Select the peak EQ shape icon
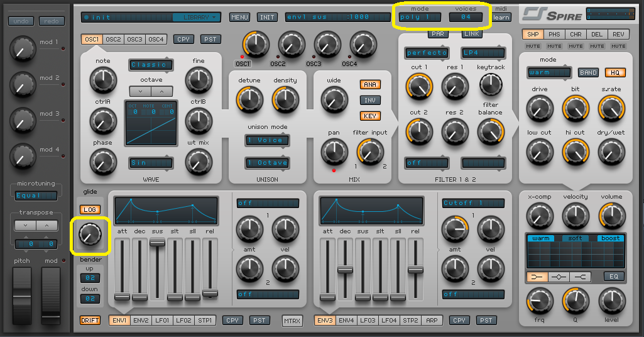 [559, 277]
